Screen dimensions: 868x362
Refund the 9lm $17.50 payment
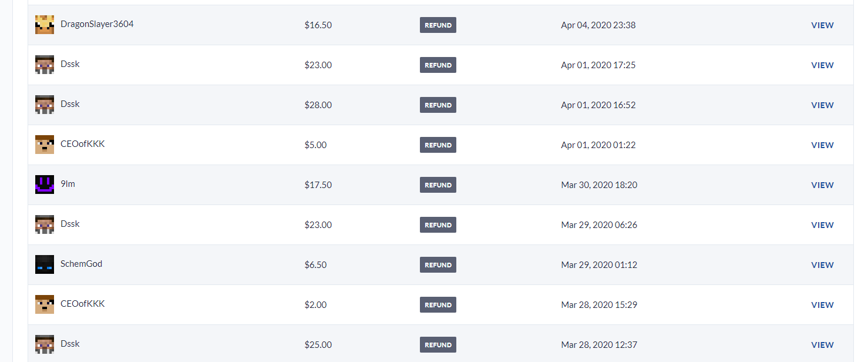coord(438,185)
